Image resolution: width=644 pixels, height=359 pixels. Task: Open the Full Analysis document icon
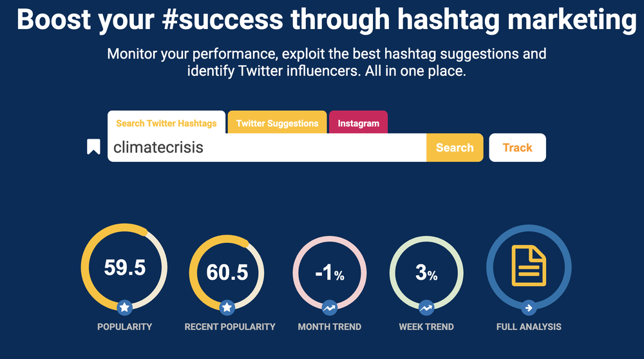click(x=528, y=265)
